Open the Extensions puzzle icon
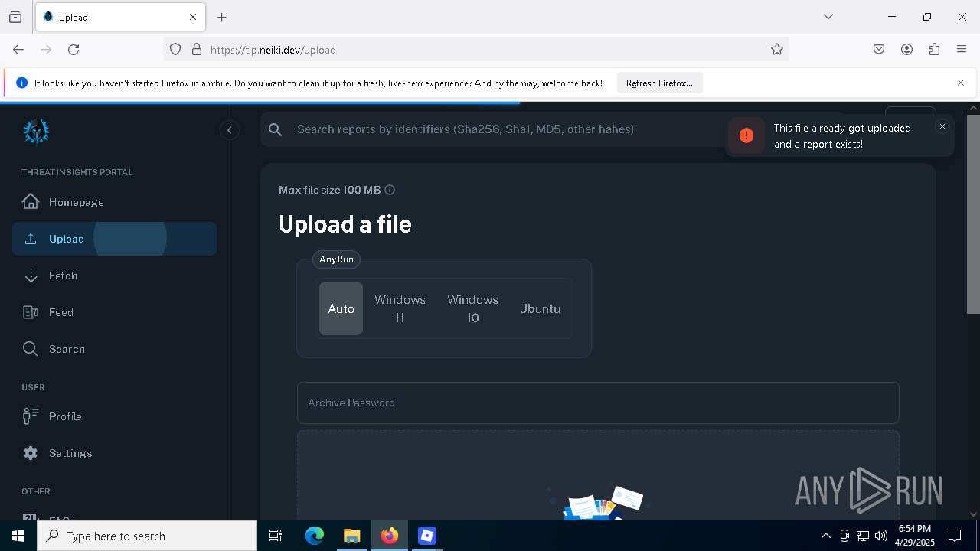Image resolution: width=980 pixels, height=551 pixels. [934, 49]
